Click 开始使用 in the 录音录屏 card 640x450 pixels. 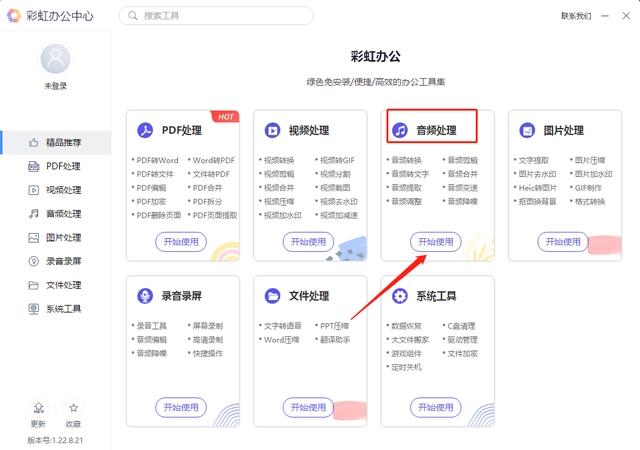click(x=181, y=407)
